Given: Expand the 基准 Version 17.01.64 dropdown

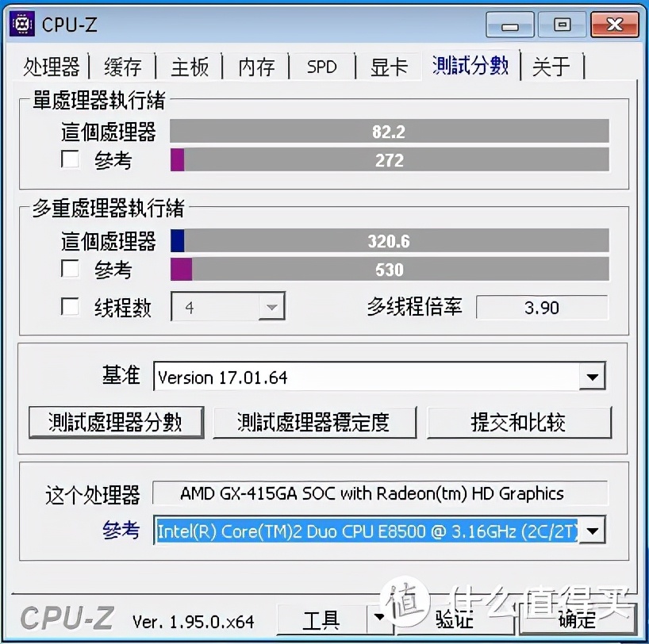Looking at the screenshot, I should (x=379, y=376).
